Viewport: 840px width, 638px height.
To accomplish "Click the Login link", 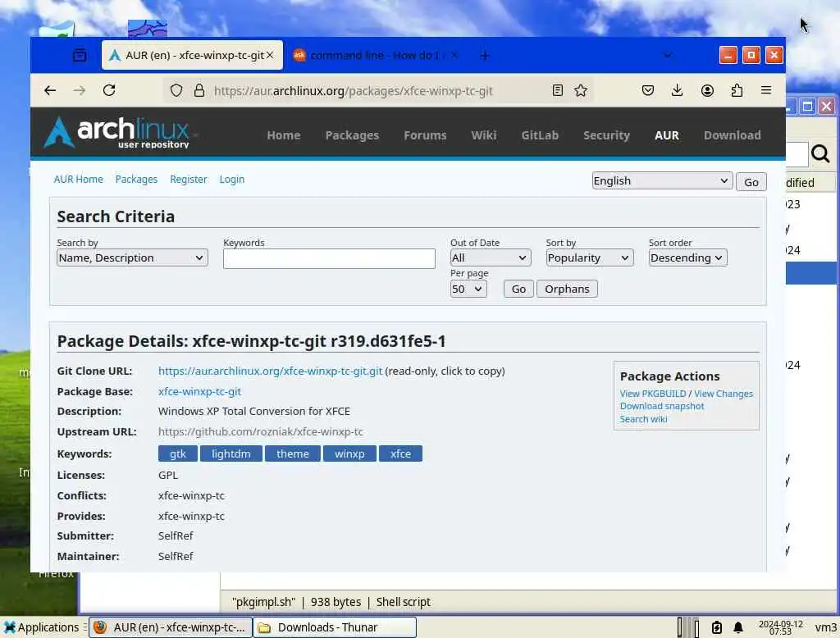I will pos(231,180).
